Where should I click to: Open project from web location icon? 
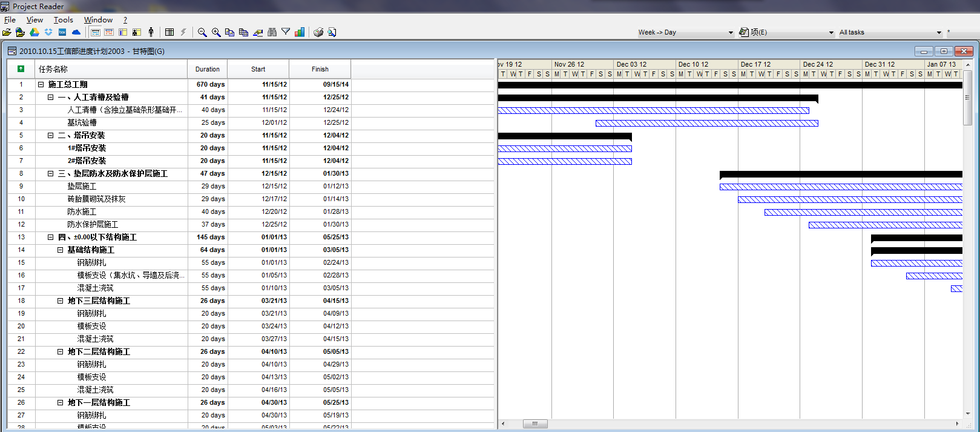click(x=20, y=32)
